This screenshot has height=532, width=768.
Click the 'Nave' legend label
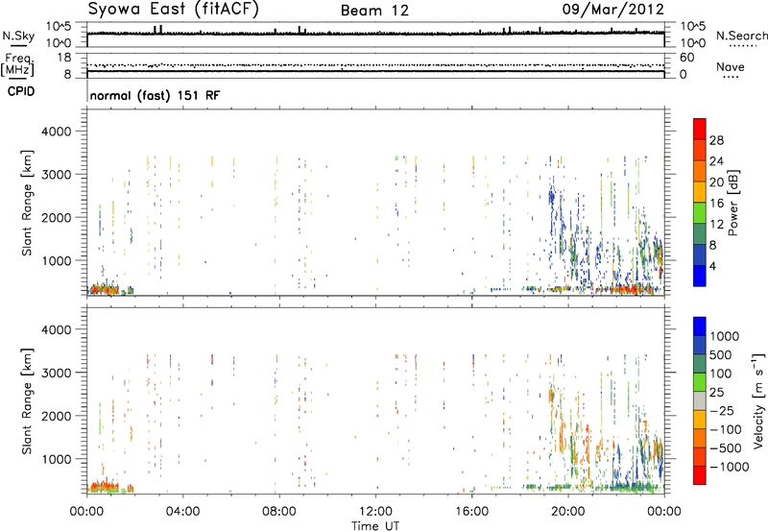[731, 66]
